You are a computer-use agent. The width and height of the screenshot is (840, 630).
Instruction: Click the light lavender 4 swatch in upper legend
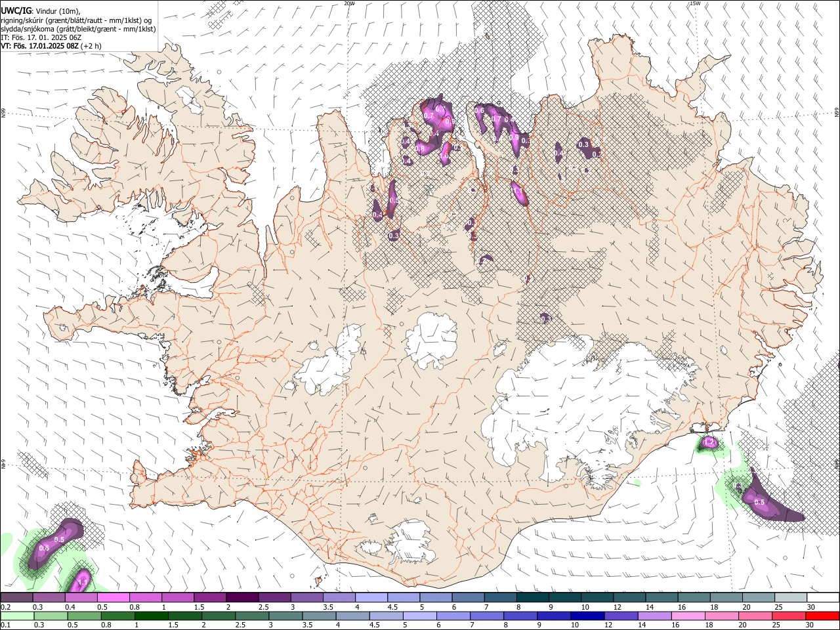pyautogui.click(x=371, y=598)
